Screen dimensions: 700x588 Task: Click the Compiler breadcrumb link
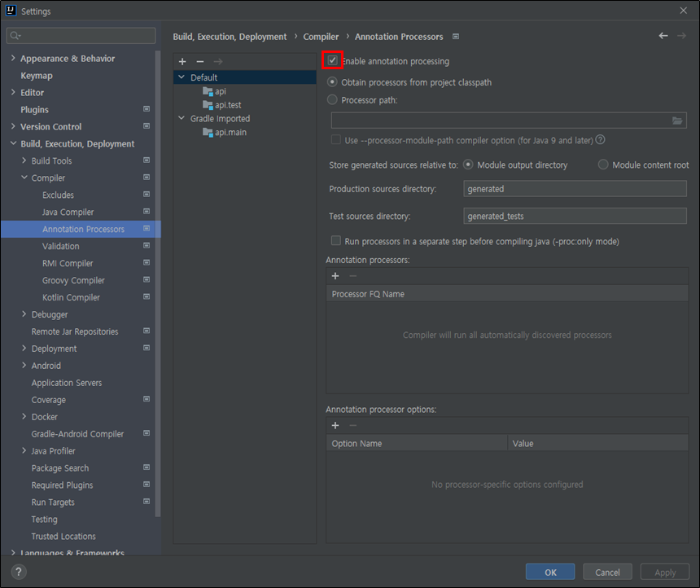coord(321,37)
